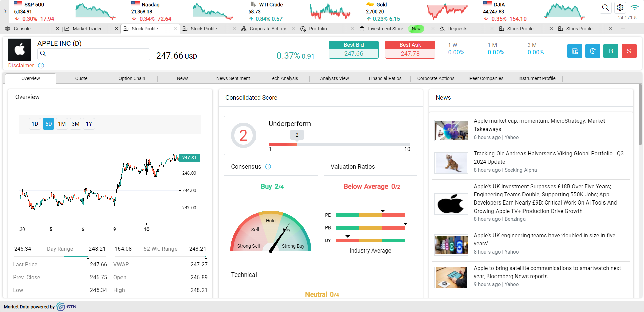Select the 5D chart range

[x=49, y=124]
